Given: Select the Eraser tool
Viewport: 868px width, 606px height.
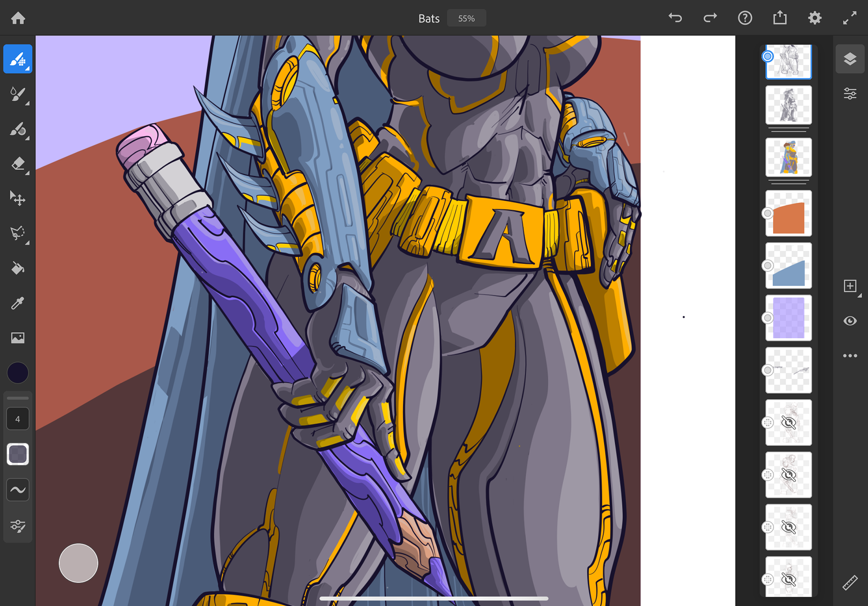Looking at the screenshot, I should click(x=18, y=164).
